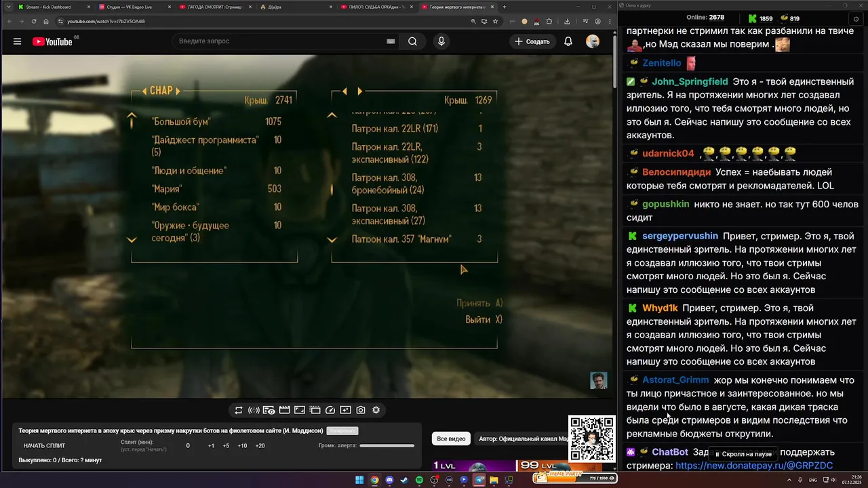The image size is (868, 488).
Task: Click the Скролл на паузе button in chat
Action: click(x=743, y=454)
